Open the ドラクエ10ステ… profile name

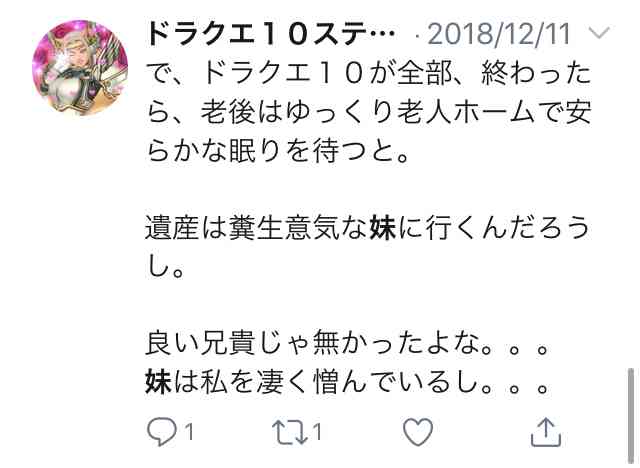271,34
